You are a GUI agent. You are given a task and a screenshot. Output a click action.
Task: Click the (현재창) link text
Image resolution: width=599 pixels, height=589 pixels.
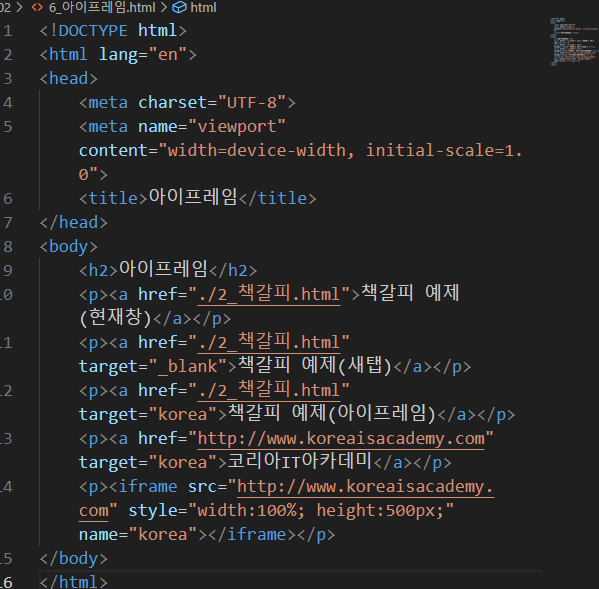(116, 318)
